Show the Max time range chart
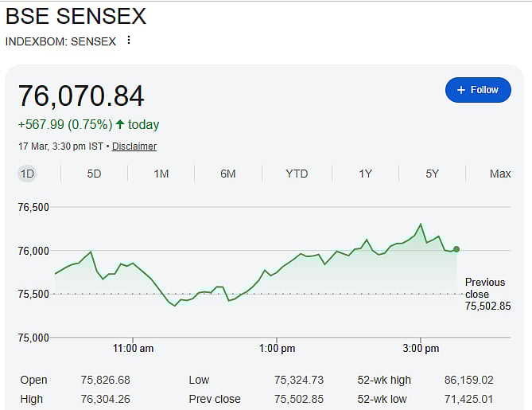This screenshot has width=532, height=410. 500,174
